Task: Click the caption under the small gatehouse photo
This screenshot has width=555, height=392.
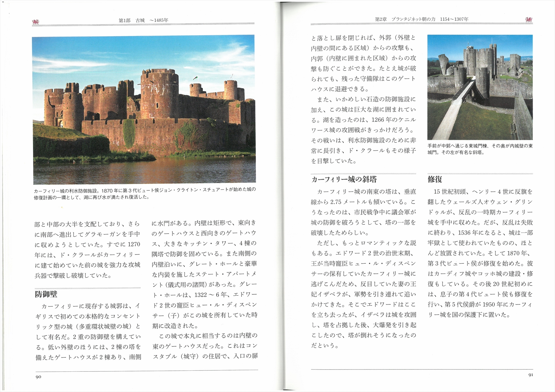Action: pos(480,149)
